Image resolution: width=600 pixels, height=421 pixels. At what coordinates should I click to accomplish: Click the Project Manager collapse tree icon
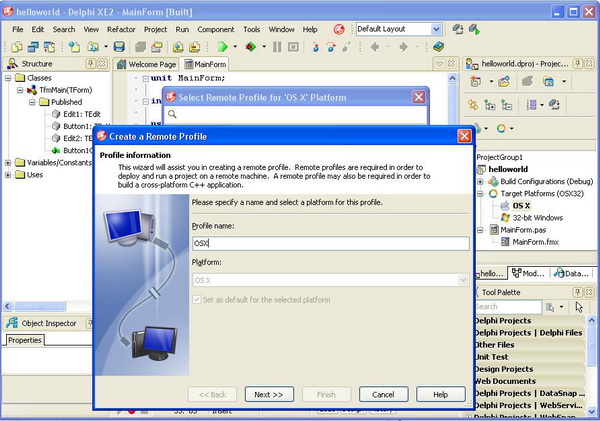[x=506, y=105]
